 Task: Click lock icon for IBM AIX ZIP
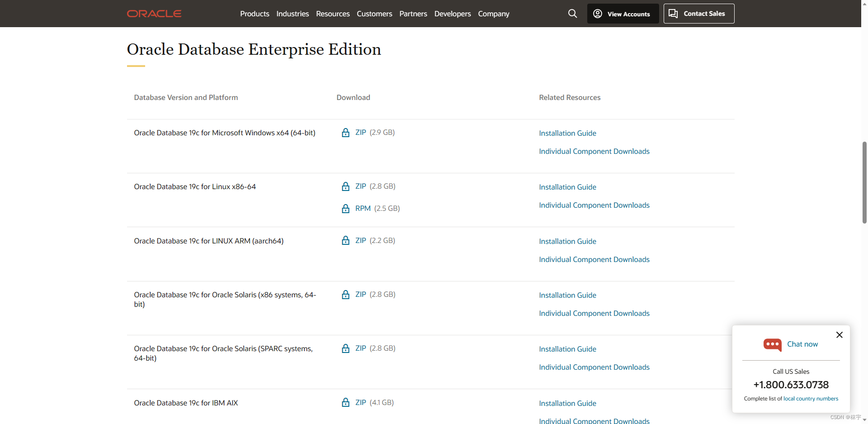click(346, 402)
